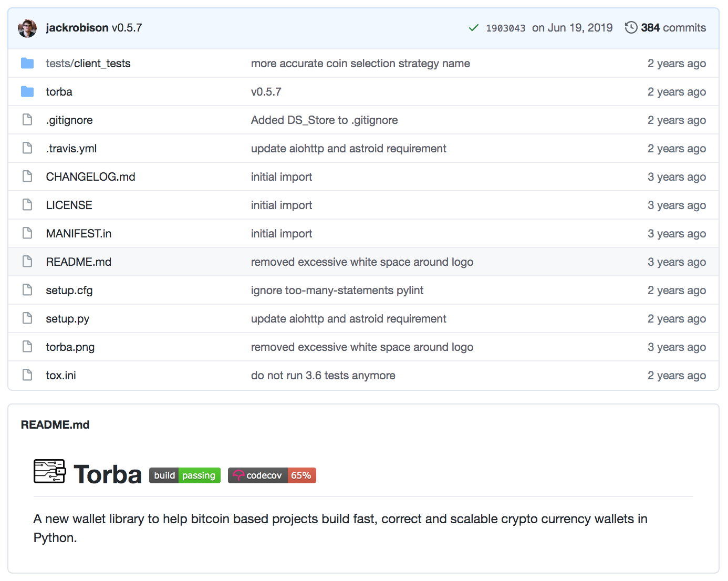The image size is (728, 581).
Task: Open the .gitignore file
Action: click(69, 120)
